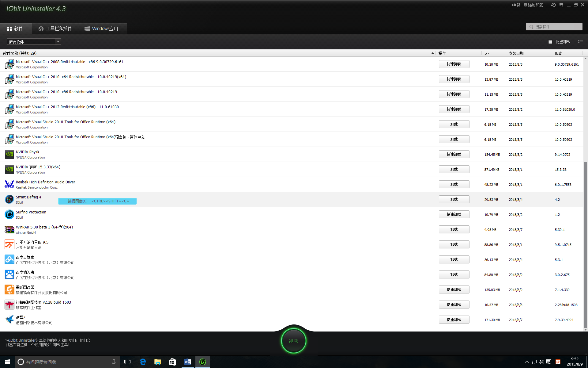Select 万能五笔内置版 icon
This screenshot has width=588, height=368.
point(9,244)
